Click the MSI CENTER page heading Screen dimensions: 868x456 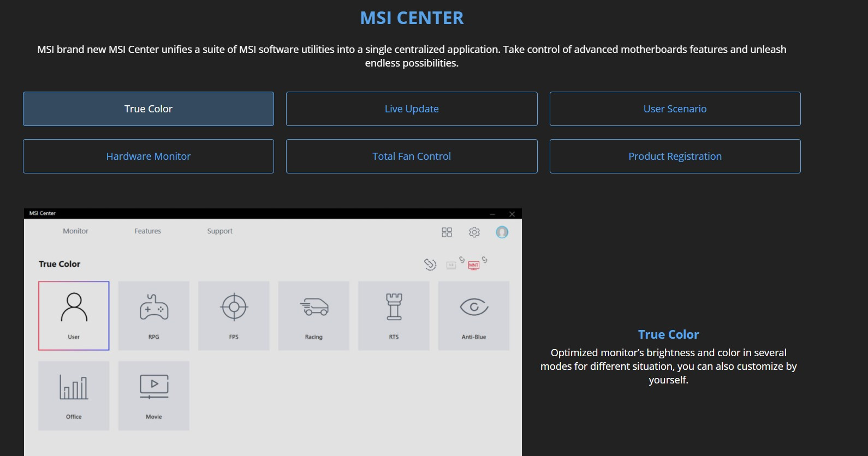coord(412,18)
